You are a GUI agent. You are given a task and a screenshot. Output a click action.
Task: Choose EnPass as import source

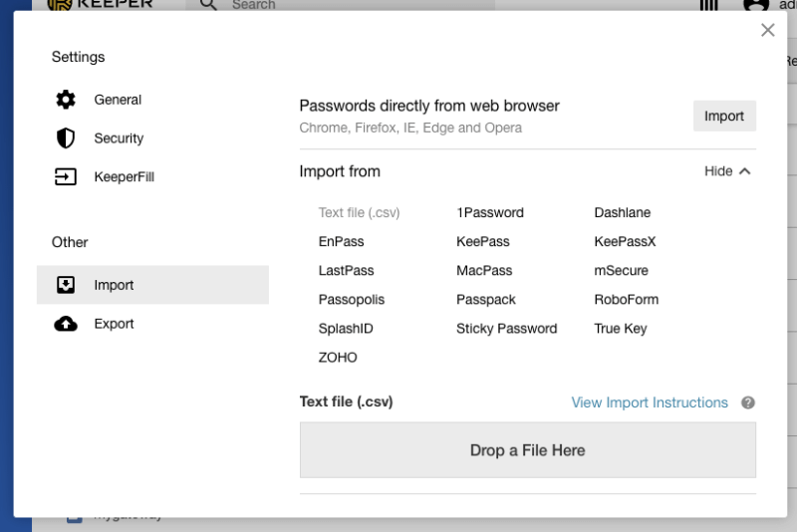pyautogui.click(x=341, y=241)
